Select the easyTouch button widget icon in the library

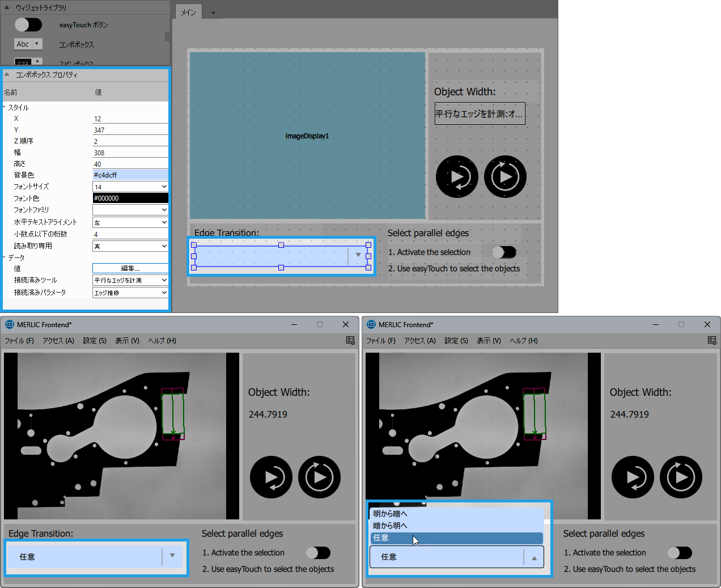[28, 25]
